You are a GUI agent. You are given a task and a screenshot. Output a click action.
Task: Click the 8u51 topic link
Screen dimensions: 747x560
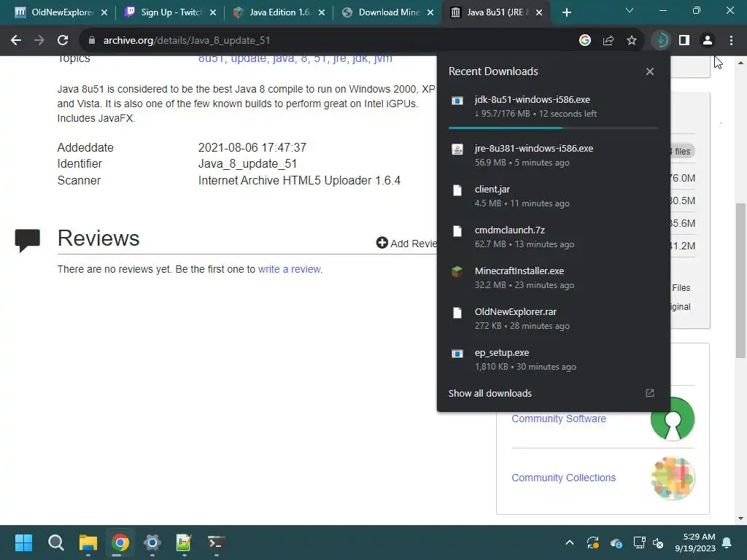pos(212,59)
